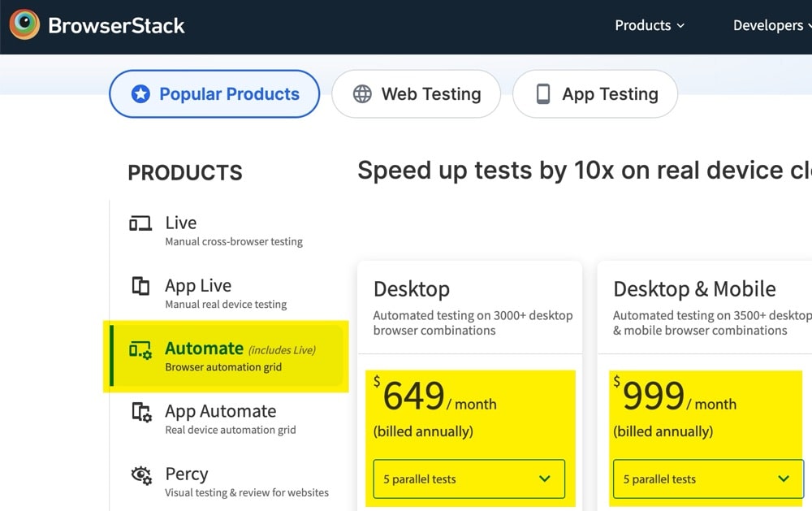Click 'Visual testing & review for websites' text

(247, 492)
